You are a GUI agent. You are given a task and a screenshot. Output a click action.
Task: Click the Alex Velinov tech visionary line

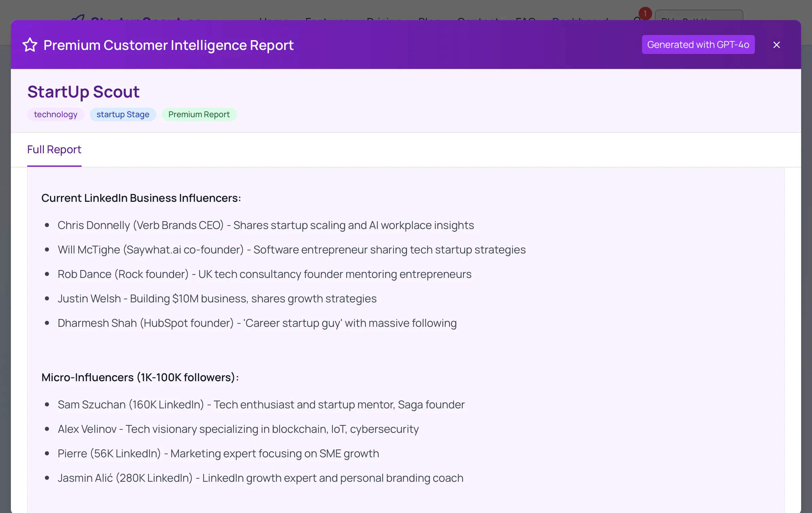[x=238, y=429]
